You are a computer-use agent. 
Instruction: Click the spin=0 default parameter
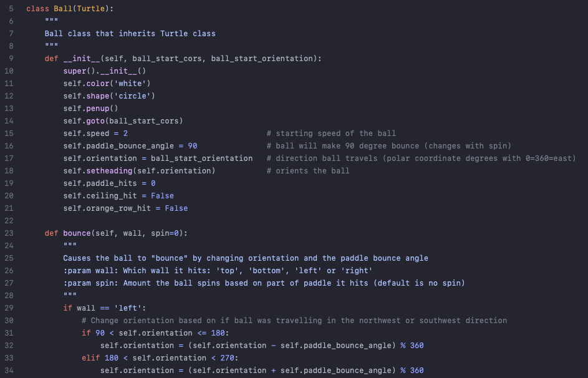click(x=165, y=233)
